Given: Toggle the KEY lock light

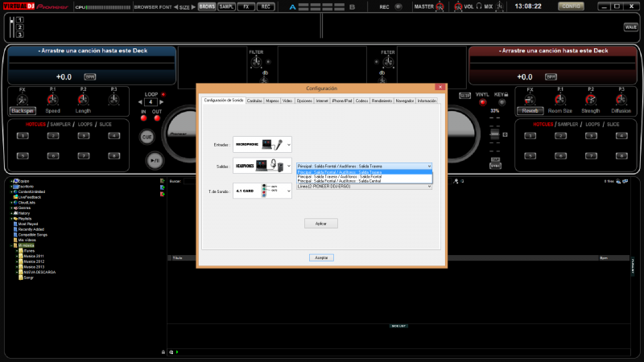Looking at the screenshot, I should tap(502, 102).
